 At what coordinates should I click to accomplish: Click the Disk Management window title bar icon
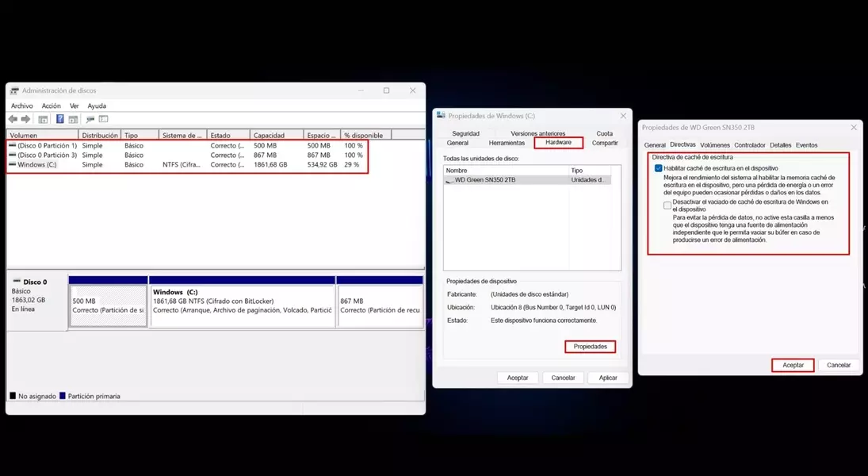click(13, 90)
